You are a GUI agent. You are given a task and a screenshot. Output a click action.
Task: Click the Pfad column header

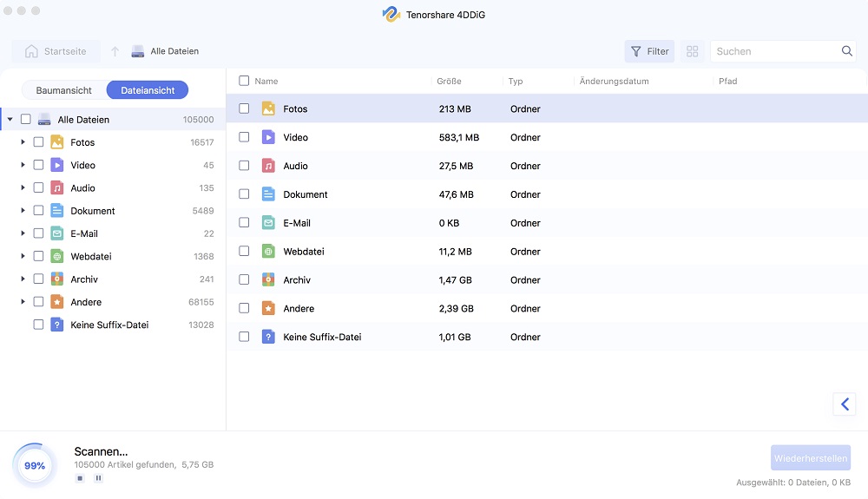click(x=728, y=82)
